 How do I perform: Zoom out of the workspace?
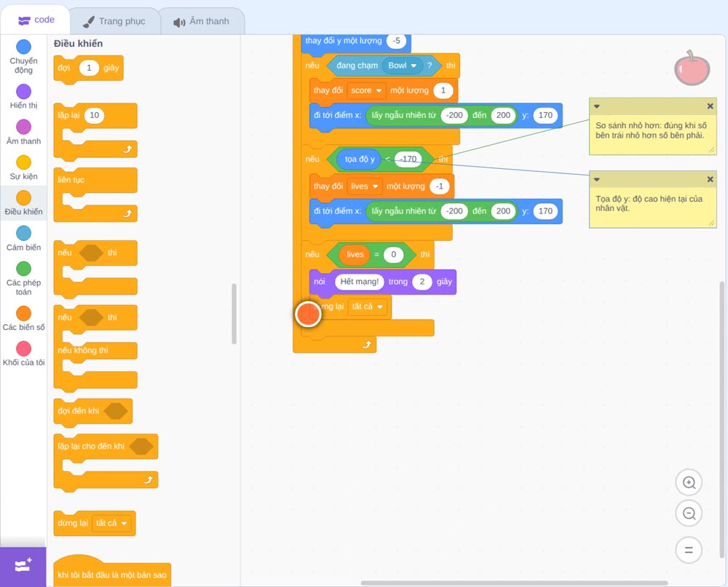tap(689, 513)
